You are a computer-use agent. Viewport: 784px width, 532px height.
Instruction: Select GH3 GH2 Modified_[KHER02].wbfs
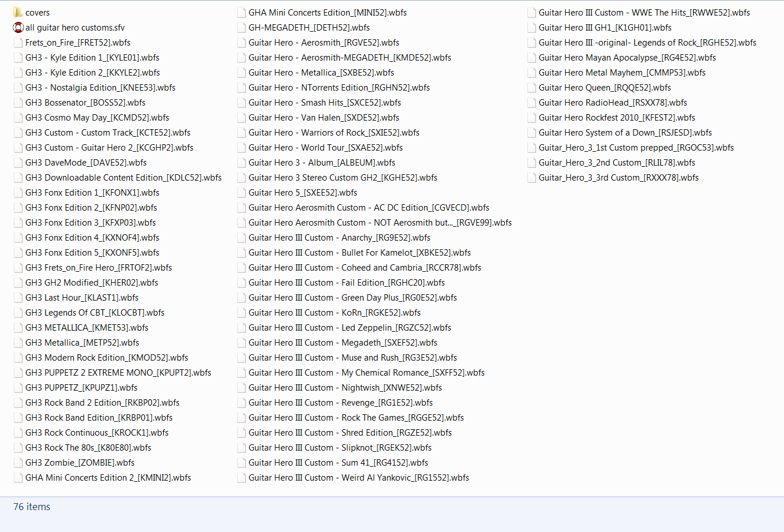(92, 282)
